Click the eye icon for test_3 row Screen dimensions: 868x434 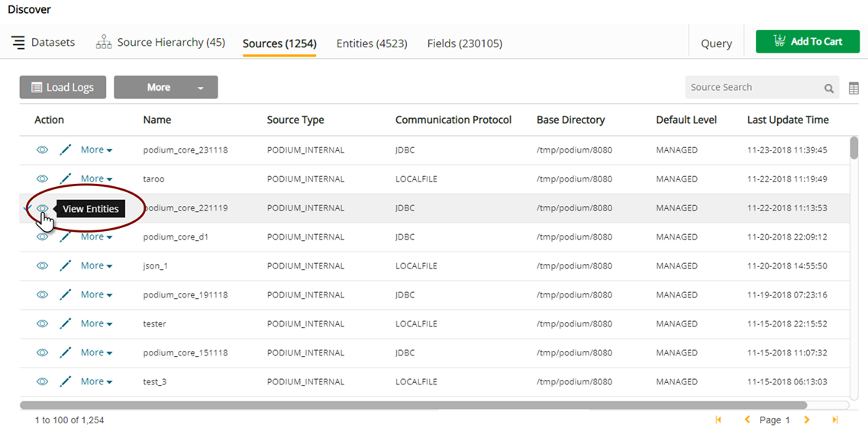[43, 382]
